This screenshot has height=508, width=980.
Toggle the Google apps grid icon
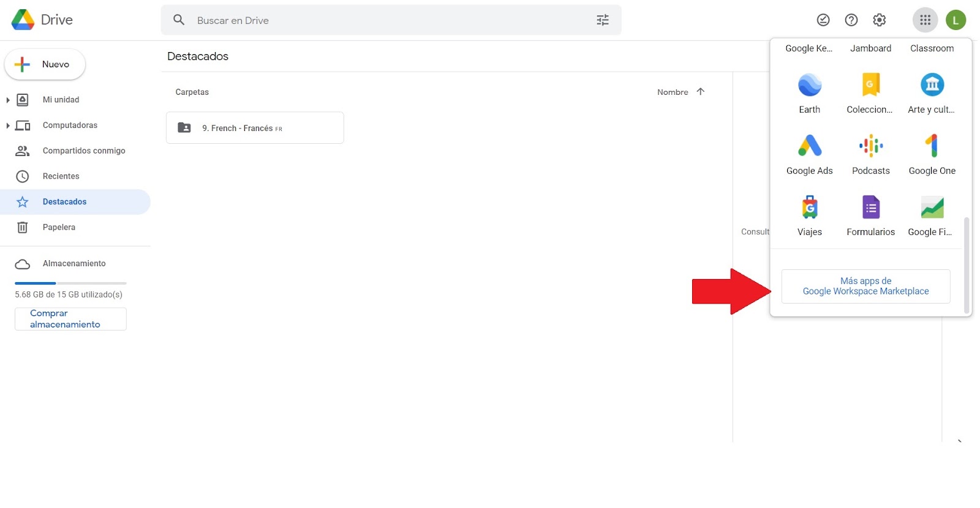pyautogui.click(x=925, y=20)
